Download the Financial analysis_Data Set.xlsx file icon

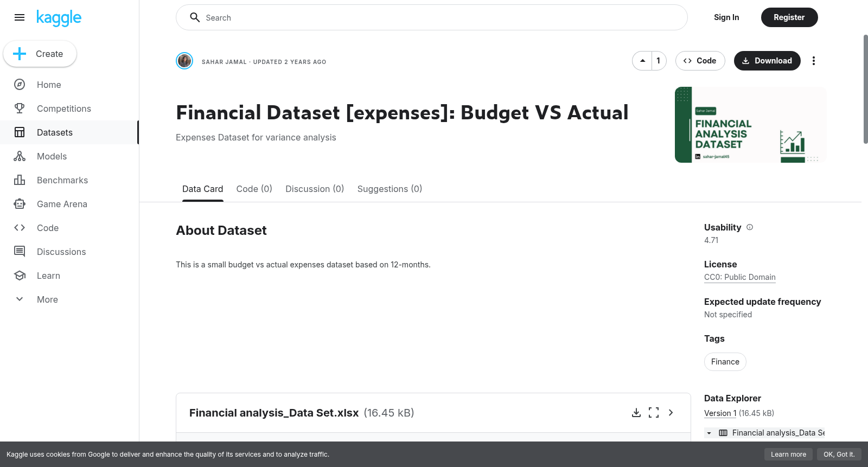point(636,413)
